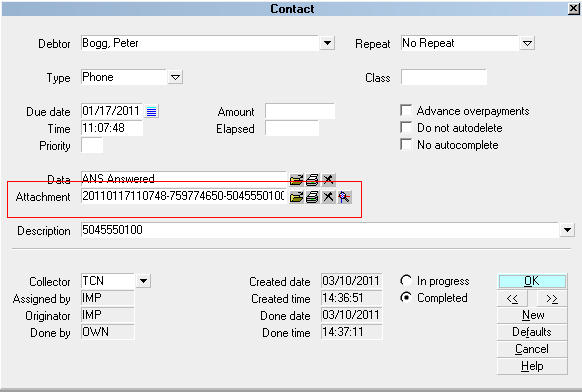The image size is (582, 392).
Task: Click the Due date field 01/17/2011
Action: coord(112,111)
